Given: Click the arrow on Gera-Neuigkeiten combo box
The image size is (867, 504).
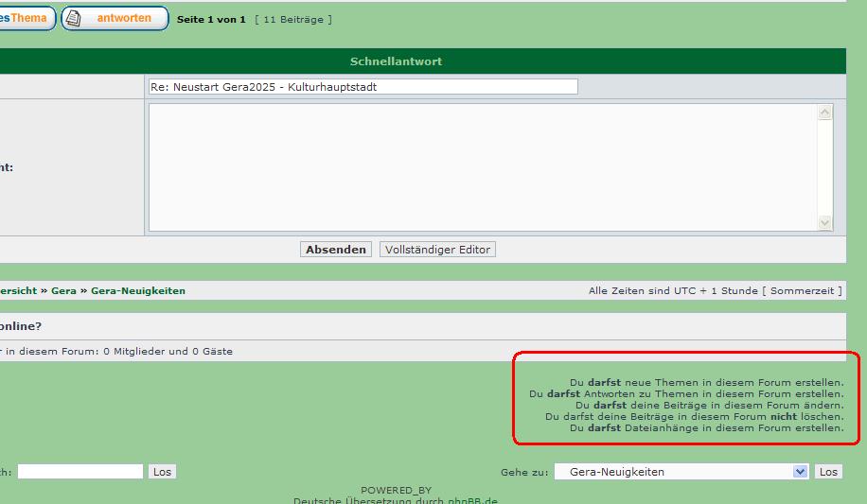Looking at the screenshot, I should pyautogui.click(x=800, y=472).
